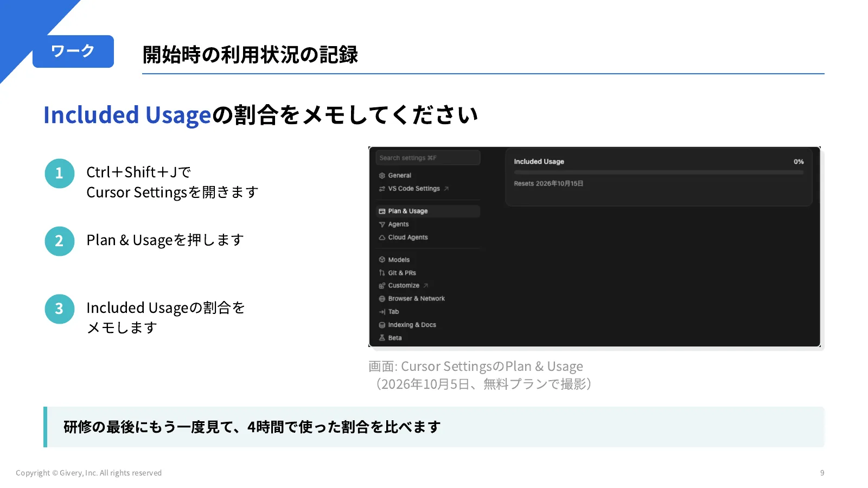Image resolution: width=868 pixels, height=488 pixels.
Task: Click the external-link arrow beside Customize
Action: coord(426,286)
